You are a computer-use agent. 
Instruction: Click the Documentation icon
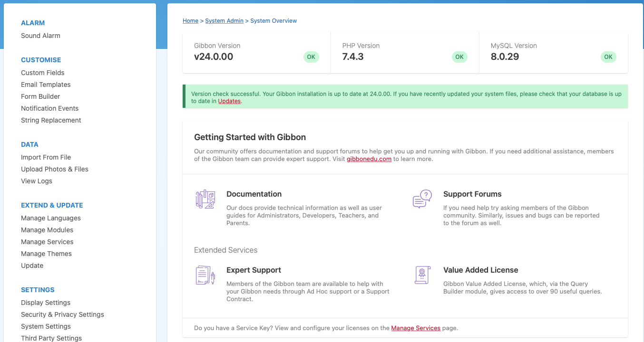pyautogui.click(x=205, y=199)
